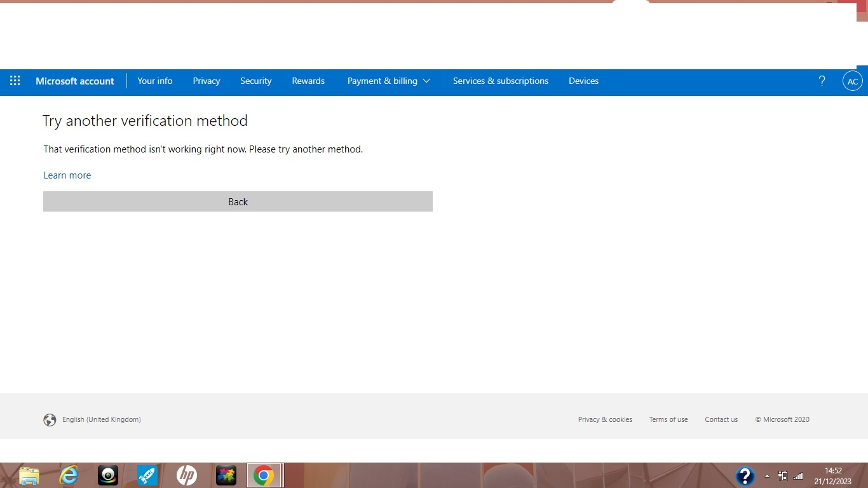
Task: Click the Contact us footer link
Action: pos(721,419)
